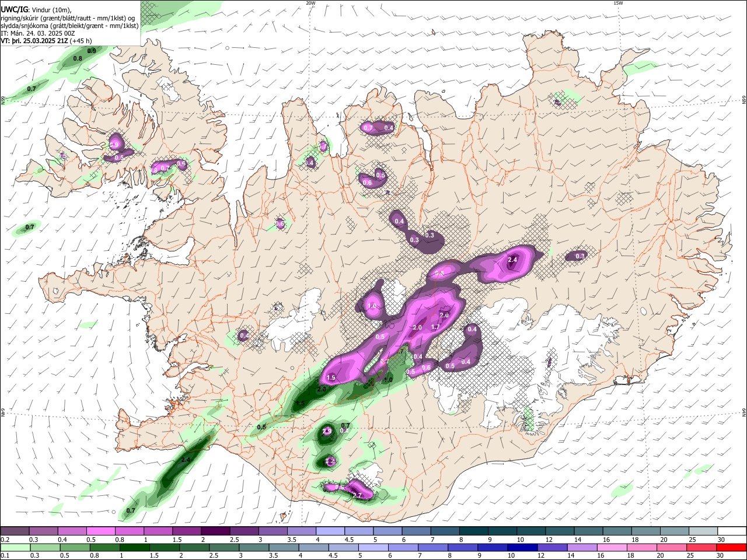Select the white 30 swatch ending the top legend row
Viewport: 747px width, 560px height.
pyautogui.click(x=731, y=531)
